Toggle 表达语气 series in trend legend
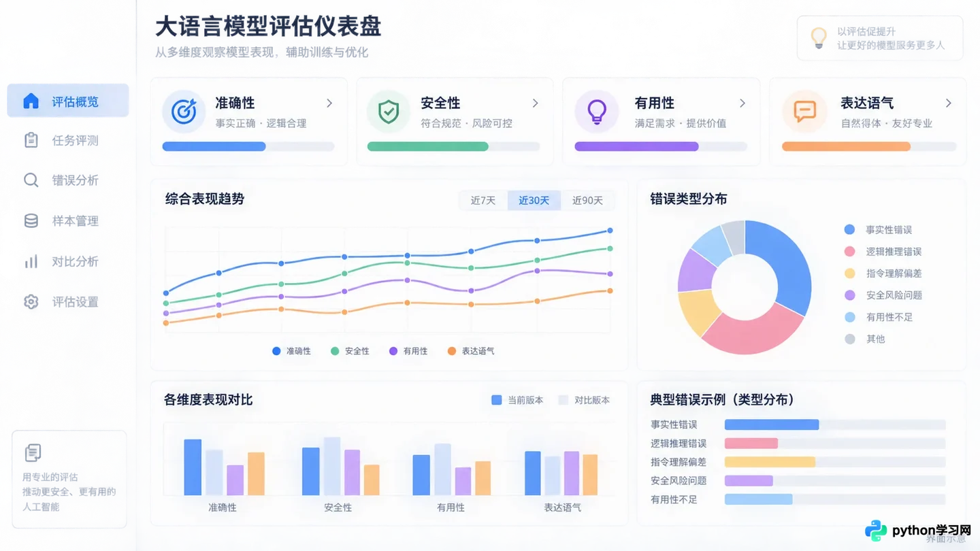 click(x=471, y=351)
